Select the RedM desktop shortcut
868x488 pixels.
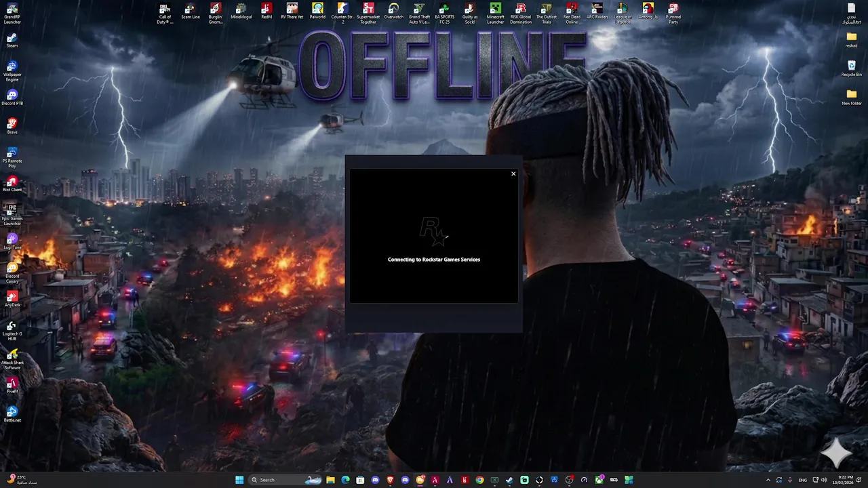267,12
